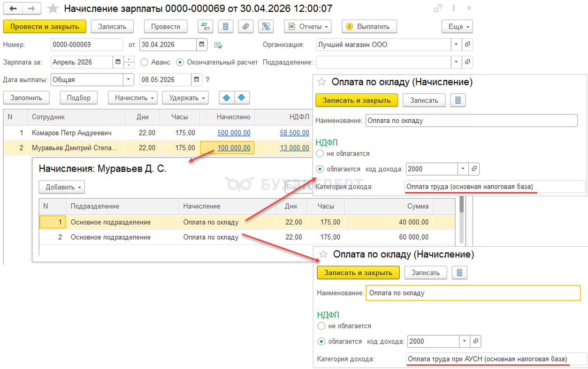The image size is (588, 369).
Task: Open related documents structure icon
Action: tap(266, 26)
